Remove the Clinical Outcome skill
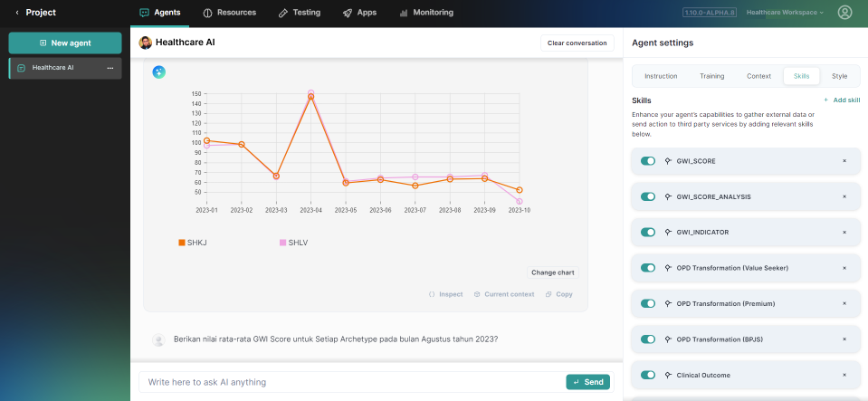The height and width of the screenshot is (401, 868). pos(844,375)
